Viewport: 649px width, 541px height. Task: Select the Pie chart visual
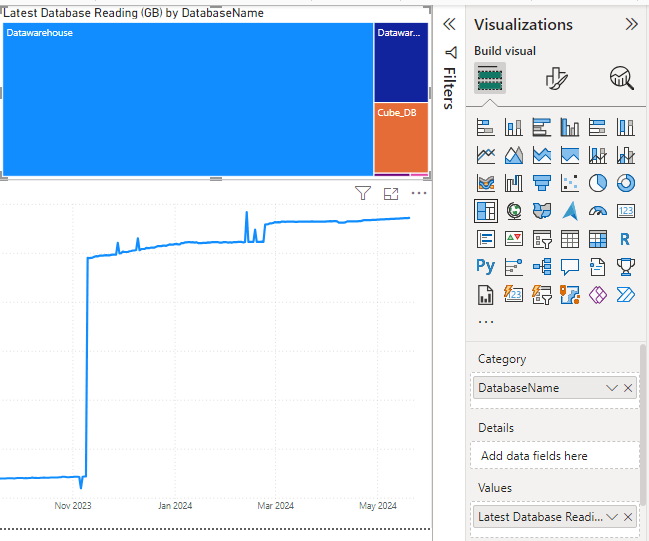(598, 183)
